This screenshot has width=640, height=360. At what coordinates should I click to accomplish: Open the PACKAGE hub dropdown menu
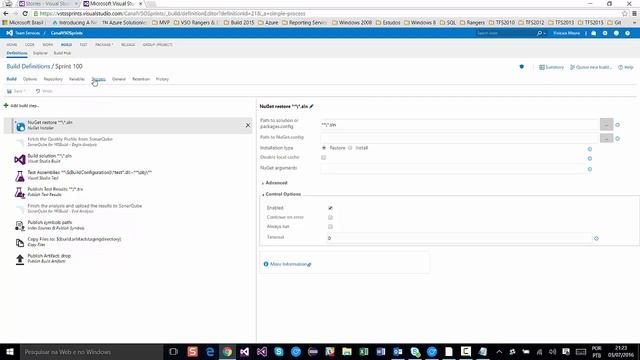tap(104, 44)
